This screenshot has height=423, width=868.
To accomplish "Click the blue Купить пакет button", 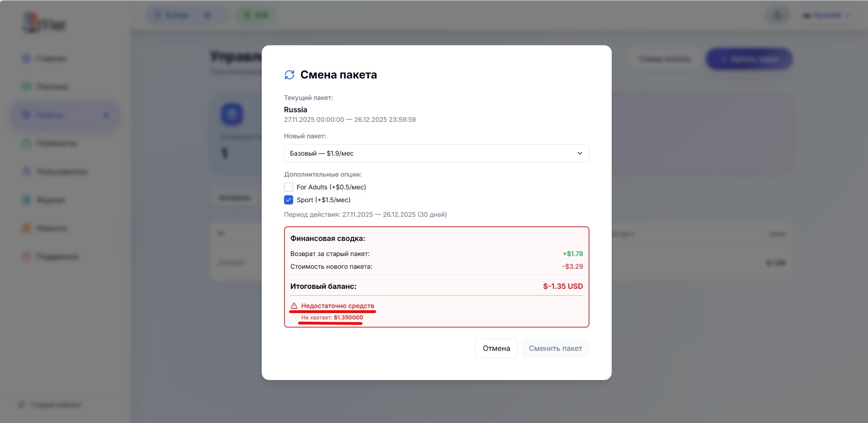I will [x=749, y=59].
